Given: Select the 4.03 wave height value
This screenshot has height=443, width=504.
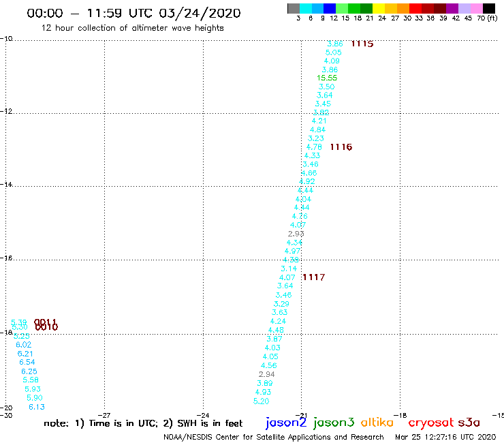Looking at the screenshot, I should click(272, 348).
